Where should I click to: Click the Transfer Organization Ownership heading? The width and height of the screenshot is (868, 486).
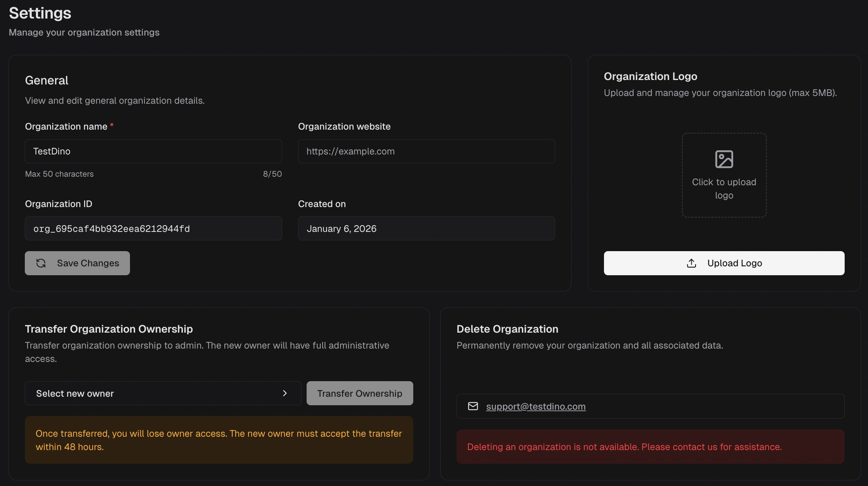click(109, 329)
